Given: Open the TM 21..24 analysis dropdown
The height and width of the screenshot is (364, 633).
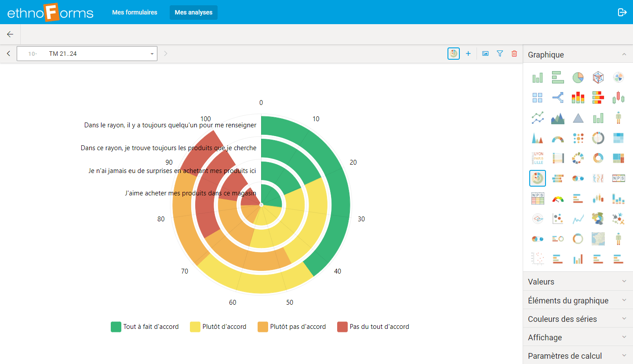Looking at the screenshot, I should pyautogui.click(x=87, y=54).
